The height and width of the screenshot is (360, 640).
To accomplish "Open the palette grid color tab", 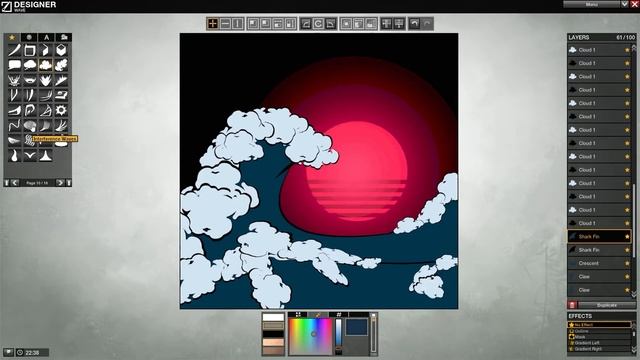I will point(298,314).
